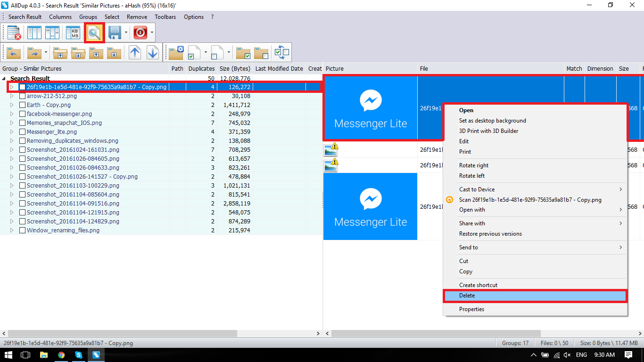The height and width of the screenshot is (362, 644).
Task: Tick the checkbox for Memories_snapchat_IOS.png
Action: (x=22, y=123)
